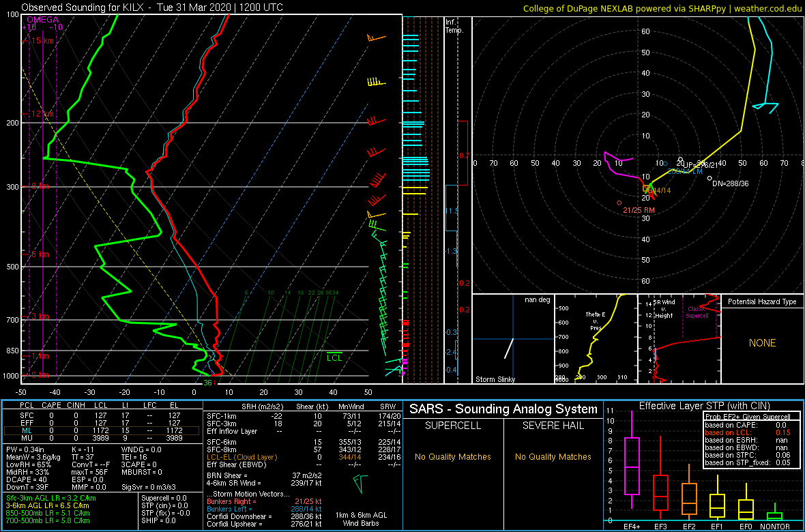
Task: Click No Quality Matches under SUPERCELL
Action: click(453, 457)
